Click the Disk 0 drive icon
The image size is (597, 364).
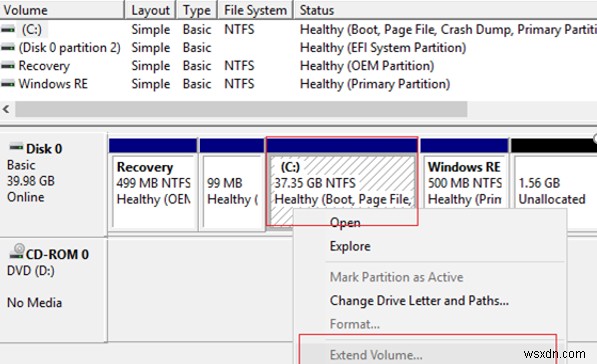click(x=16, y=147)
